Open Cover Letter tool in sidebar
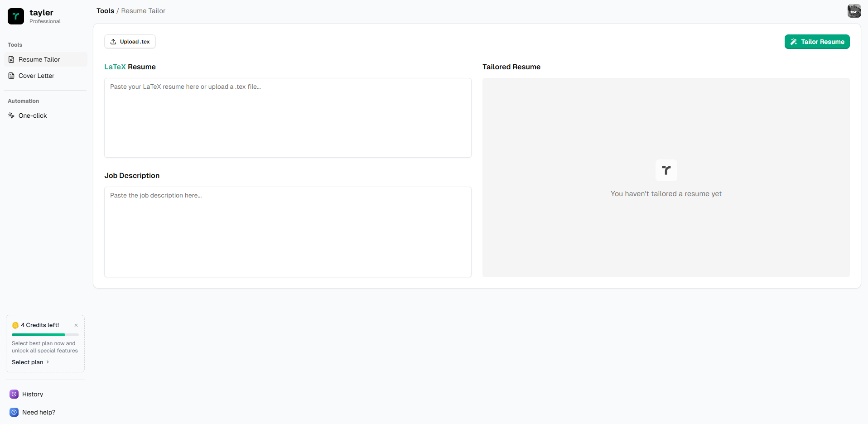This screenshot has height=424, width=868. tap(36, 76)
